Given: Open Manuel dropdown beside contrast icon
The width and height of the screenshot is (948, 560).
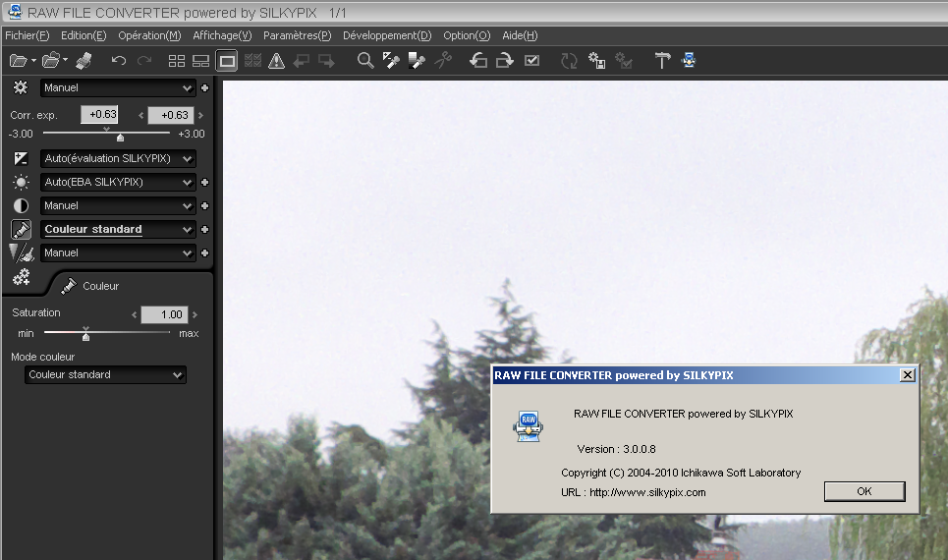Looking at the screenshot, I should 118,205.
